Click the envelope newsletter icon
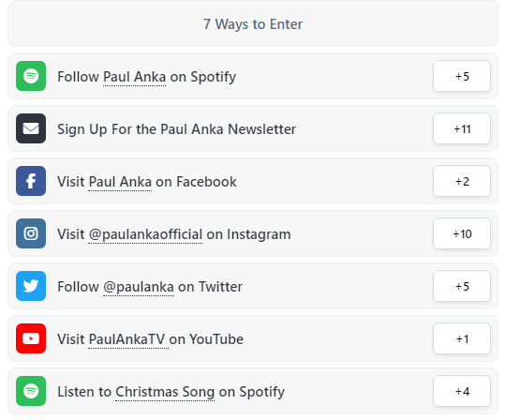506x420 pixels. coord(31,128)
